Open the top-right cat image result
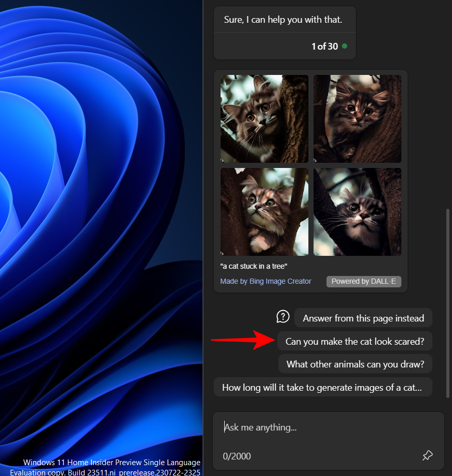Image resolution: width=452 pixels, height=476 pixels. (357, 118)
